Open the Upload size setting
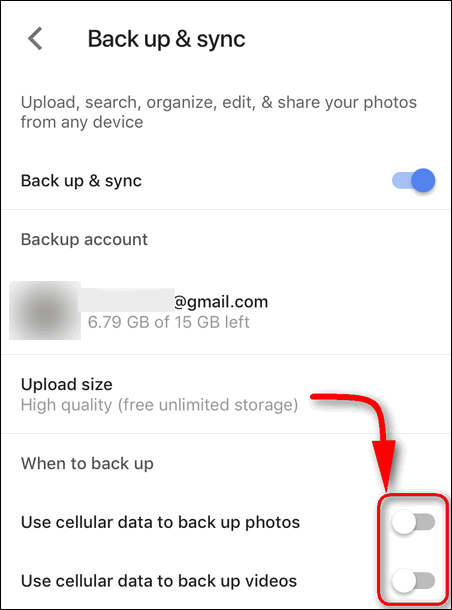The width and height of the screenshot is (452, 610). 226,394
